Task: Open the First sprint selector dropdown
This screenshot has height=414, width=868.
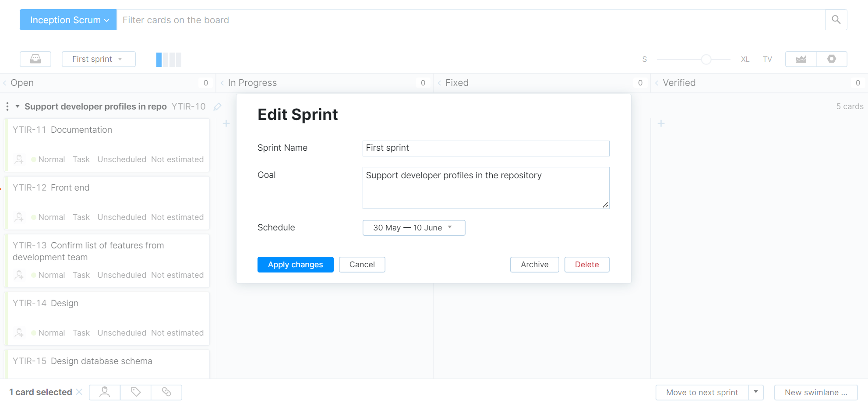Action: pyautogui.click(x=99, y=59)
